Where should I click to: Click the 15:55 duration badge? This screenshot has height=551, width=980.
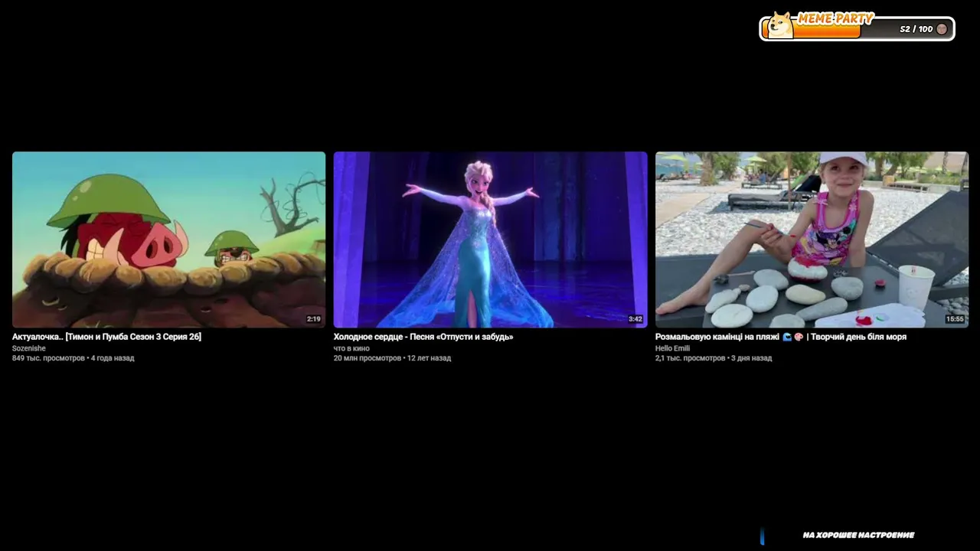tap(955, 319)
